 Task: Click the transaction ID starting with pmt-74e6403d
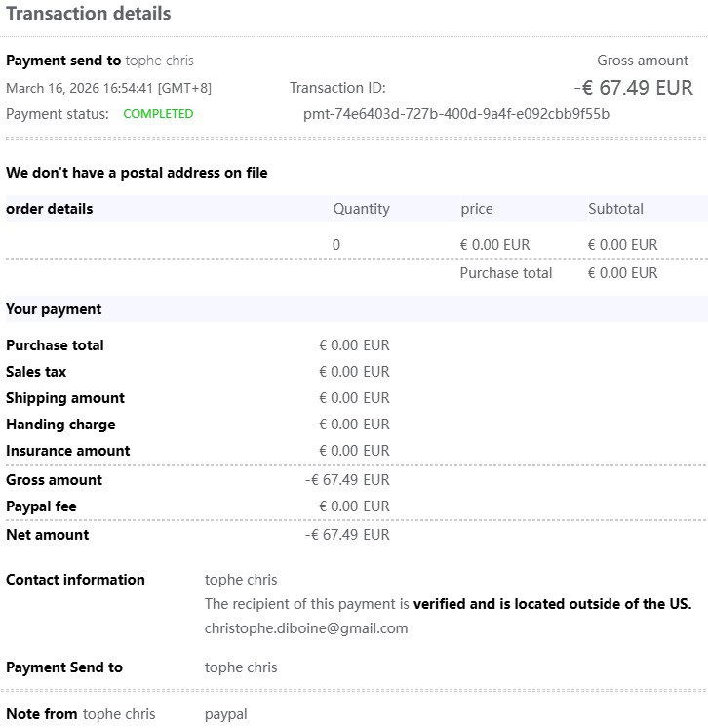(x=456, y=114)
